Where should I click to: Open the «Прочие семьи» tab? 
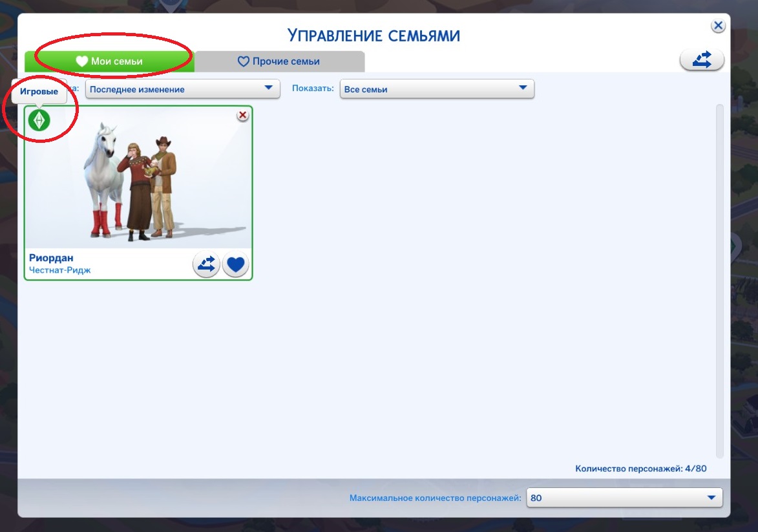click(279, 61)
